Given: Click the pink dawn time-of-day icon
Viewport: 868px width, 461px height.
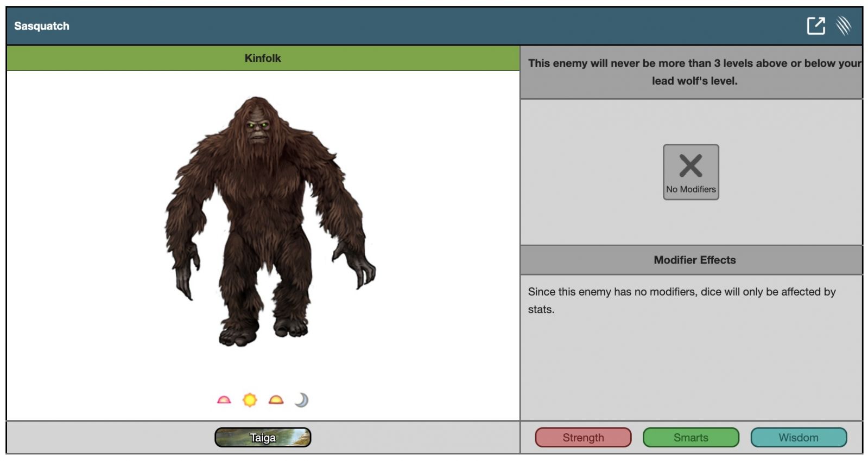Looking at the screenshot, I should (x=224, y=400).
